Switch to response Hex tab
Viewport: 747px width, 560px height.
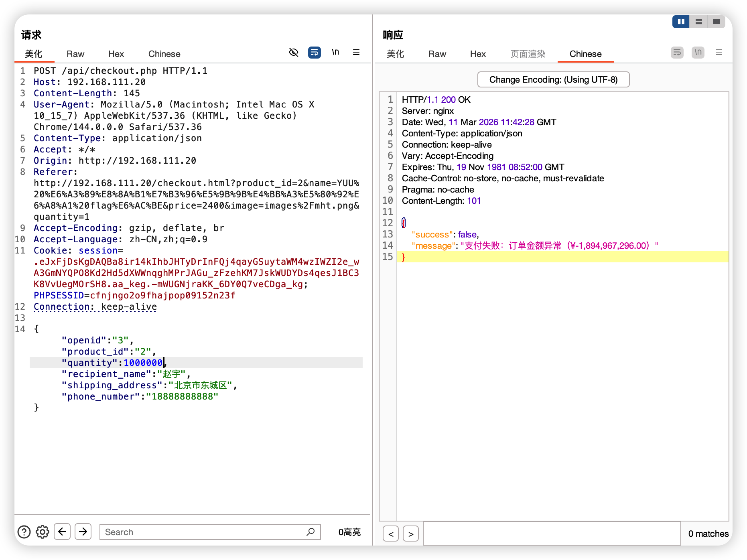[478, 54]
